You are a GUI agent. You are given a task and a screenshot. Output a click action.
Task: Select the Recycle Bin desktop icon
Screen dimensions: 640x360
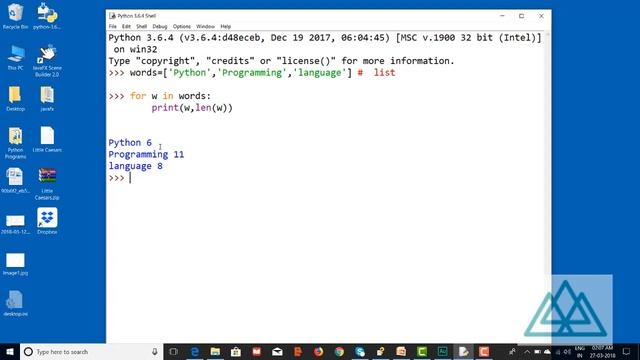[16, 16]
